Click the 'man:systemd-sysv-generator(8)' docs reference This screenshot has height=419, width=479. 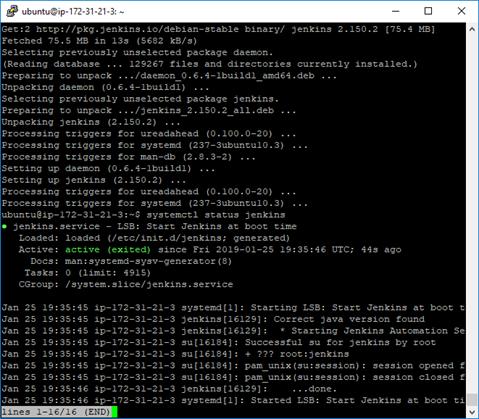tap(148, 261)
